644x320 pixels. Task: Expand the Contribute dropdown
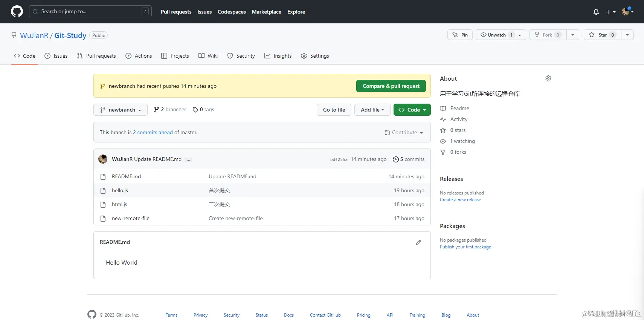tap(404, 133)
